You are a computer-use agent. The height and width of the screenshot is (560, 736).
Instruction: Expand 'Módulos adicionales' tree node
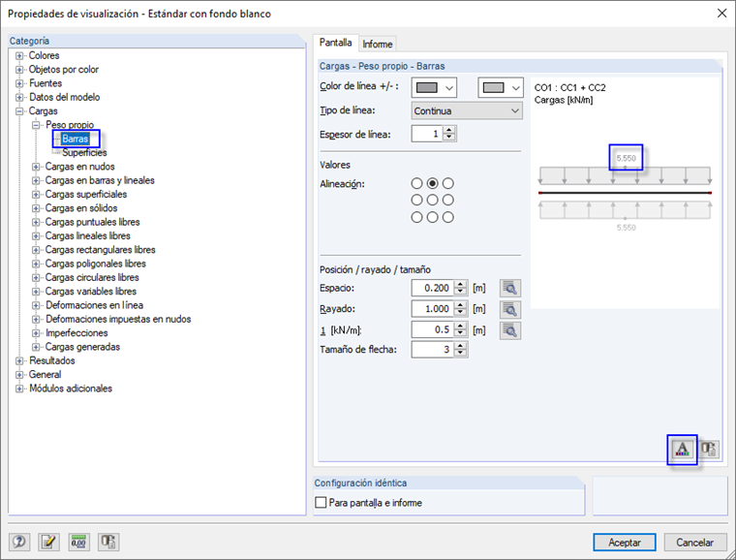coord(19,389)
